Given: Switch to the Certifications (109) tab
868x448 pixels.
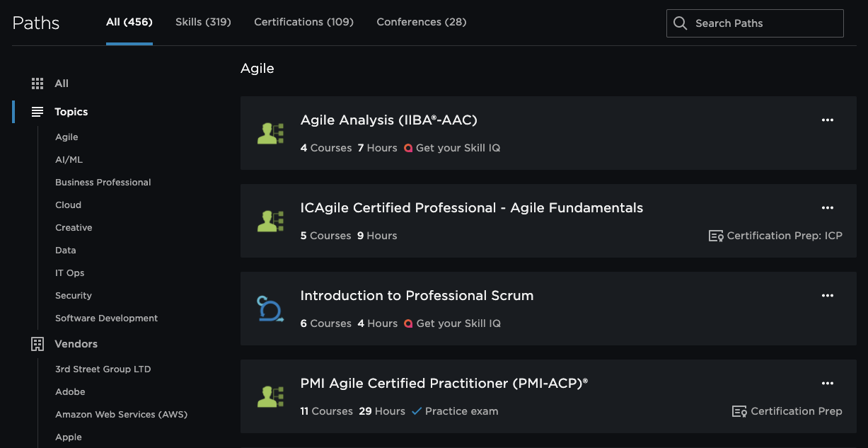Looking at the screenshot, I should pyautogui.click(x=303, y=22).
